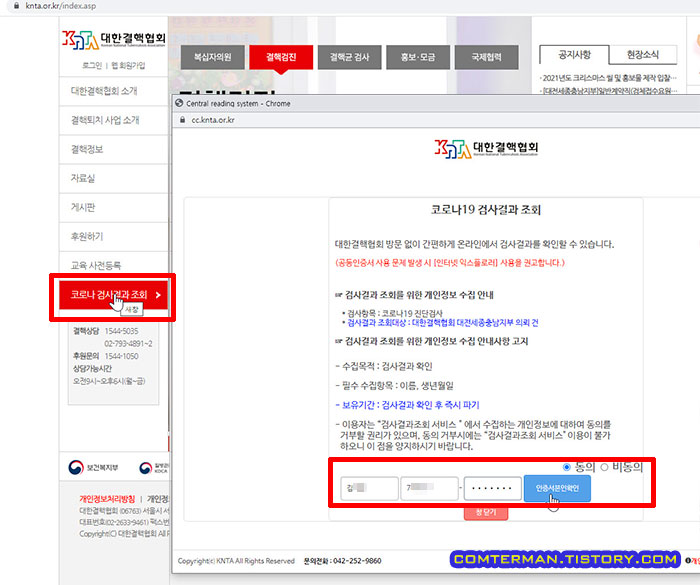
Task: Select the 동의 radio button
Action: pyautogui.click(x=567, y=467)
